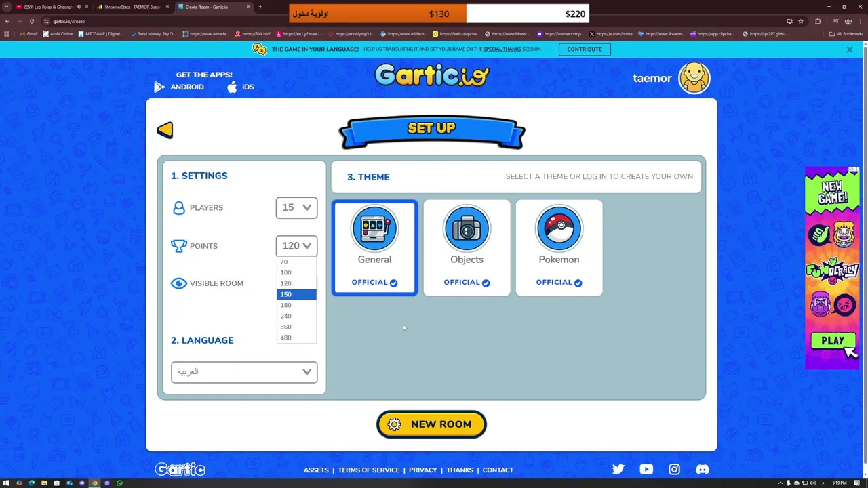Image resolution: width=868 pixels, height=488 pixels.
Task: Select the General theme card
Action: click(x=374, y=247)
